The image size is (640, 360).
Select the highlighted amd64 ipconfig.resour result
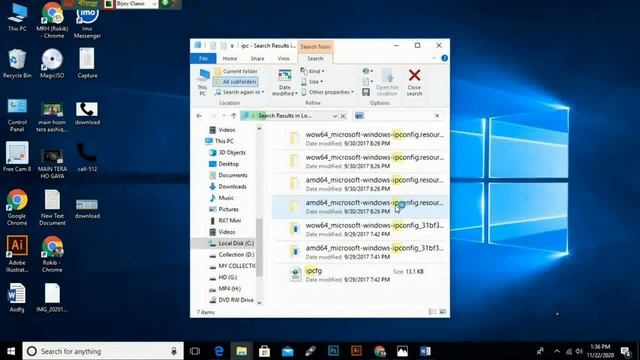[358, 207]
